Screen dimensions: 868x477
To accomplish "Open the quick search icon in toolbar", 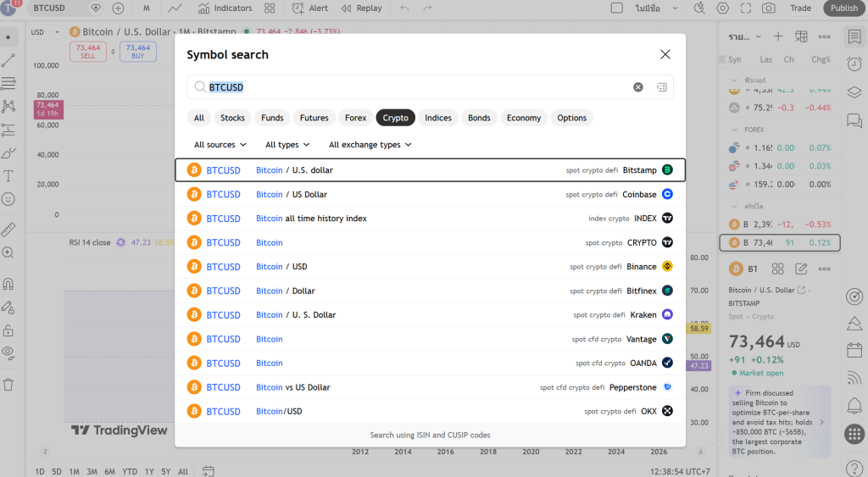I will click(699, 8).
